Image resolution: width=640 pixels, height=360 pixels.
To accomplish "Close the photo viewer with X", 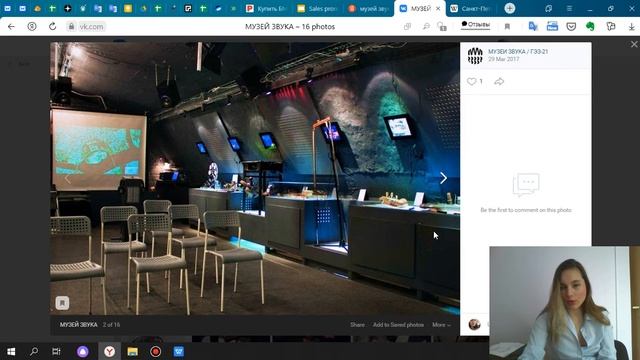I will tap(634, 44).
